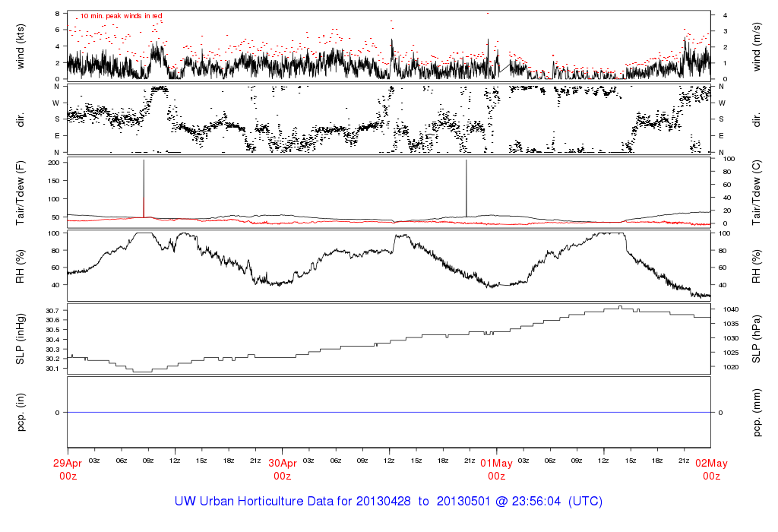Click the 'wind (m/s)' axis label
Screen dimensions: 778x532
[756, 47]
